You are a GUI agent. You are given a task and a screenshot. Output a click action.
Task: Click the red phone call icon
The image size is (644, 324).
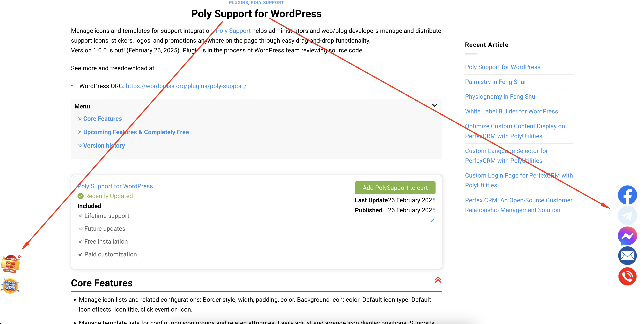click(x=627, y=276)
